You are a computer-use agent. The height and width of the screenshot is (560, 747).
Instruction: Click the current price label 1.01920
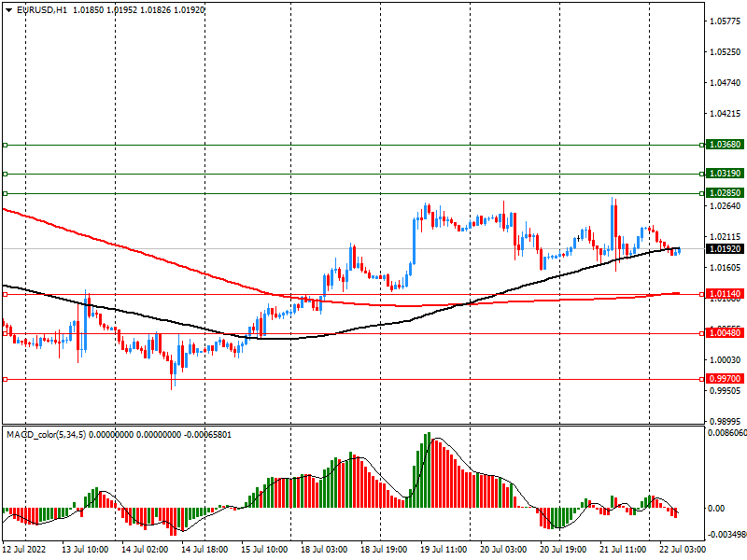click(725, 249)
